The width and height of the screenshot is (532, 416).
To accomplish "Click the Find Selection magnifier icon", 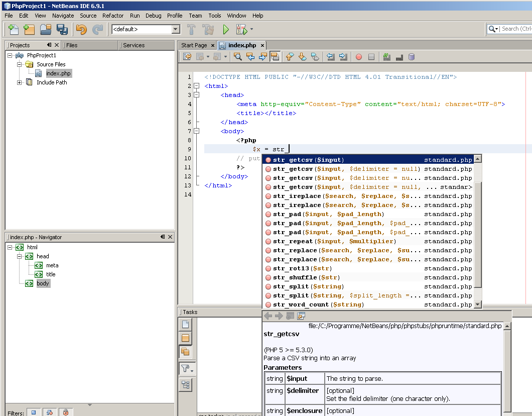I will tap(238, 57).
